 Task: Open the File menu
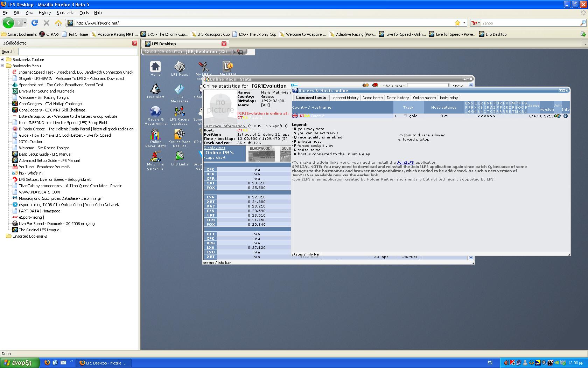click(x=5, y=13)
